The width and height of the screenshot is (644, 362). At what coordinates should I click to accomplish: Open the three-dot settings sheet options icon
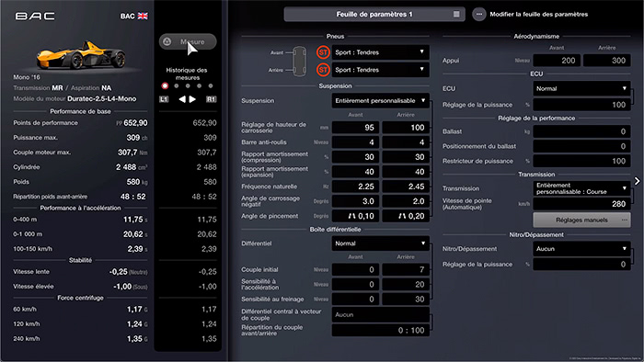tap(479, 15)
